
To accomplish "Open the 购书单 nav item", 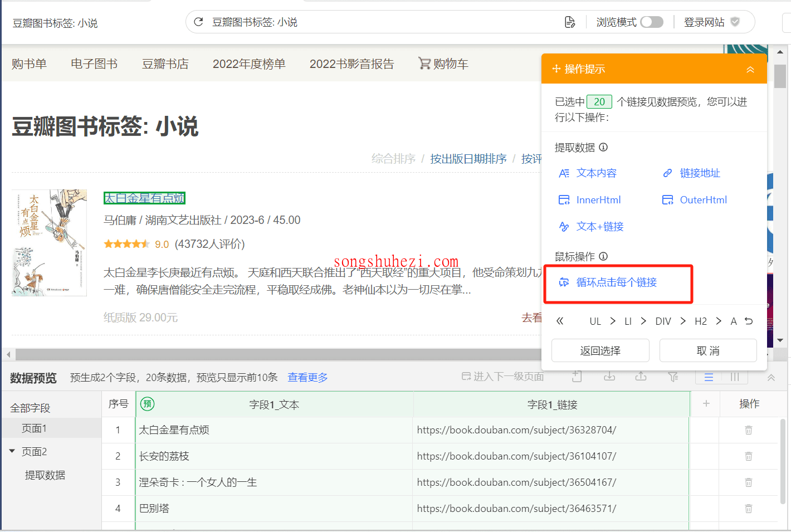I will [29, 64].
